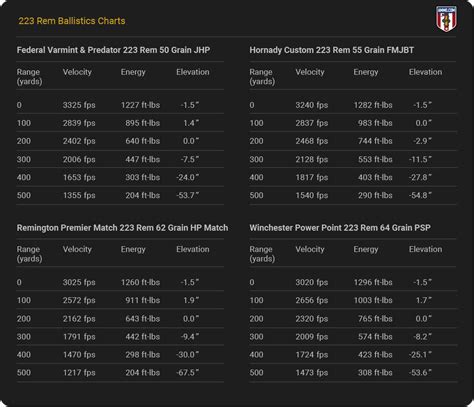Select the -24.0" elevation value
This screenshot has height=407, width=474.
pyautogui.click(x=188, y=177)
